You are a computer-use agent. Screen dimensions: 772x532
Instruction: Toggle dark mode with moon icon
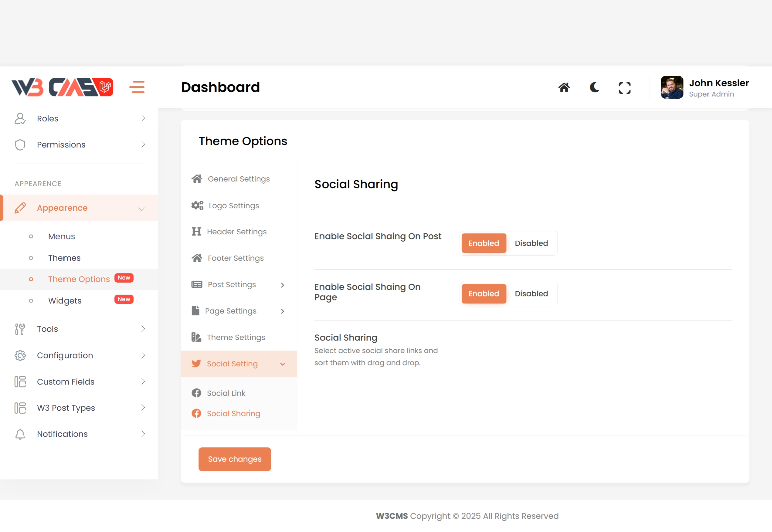point(594,87)
